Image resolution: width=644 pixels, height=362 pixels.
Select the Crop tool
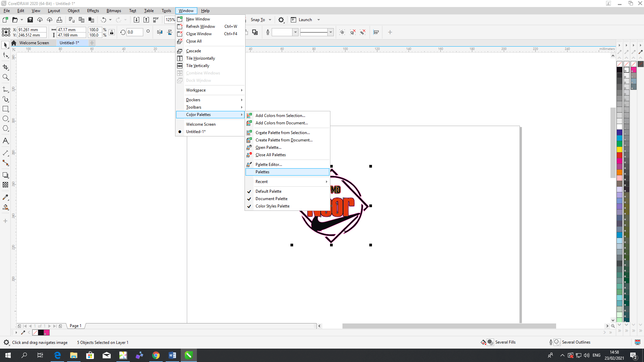(5, 67)
